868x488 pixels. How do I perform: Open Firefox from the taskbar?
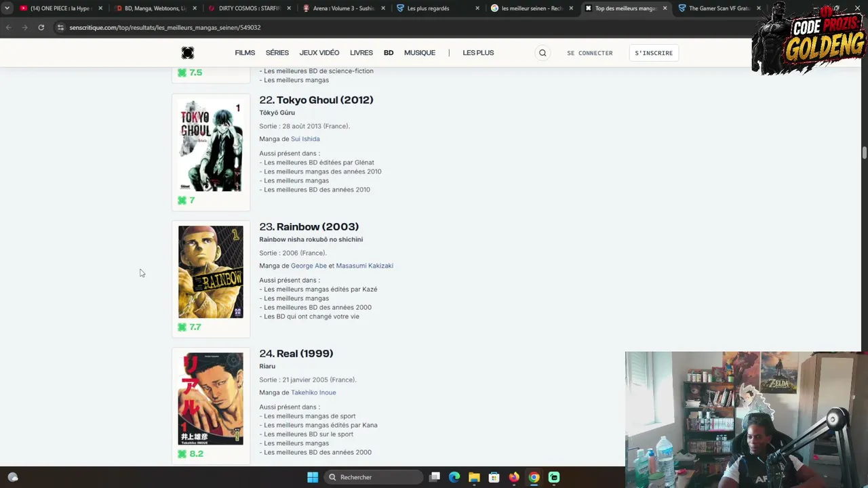click(514, 477)
